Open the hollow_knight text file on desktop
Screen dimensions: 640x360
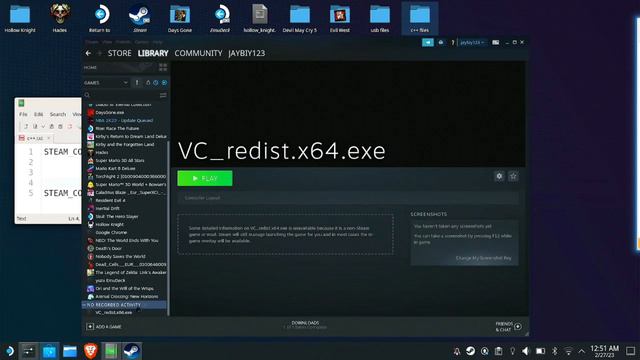260,18
